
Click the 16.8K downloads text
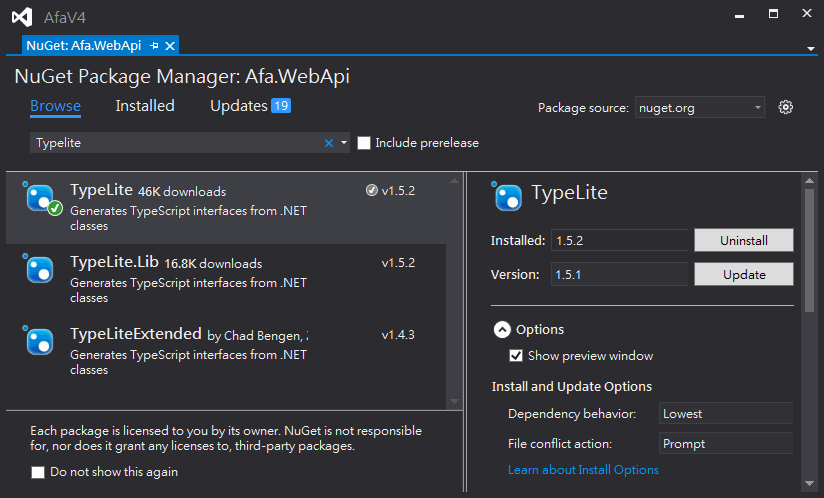click(x=213, y=264)
